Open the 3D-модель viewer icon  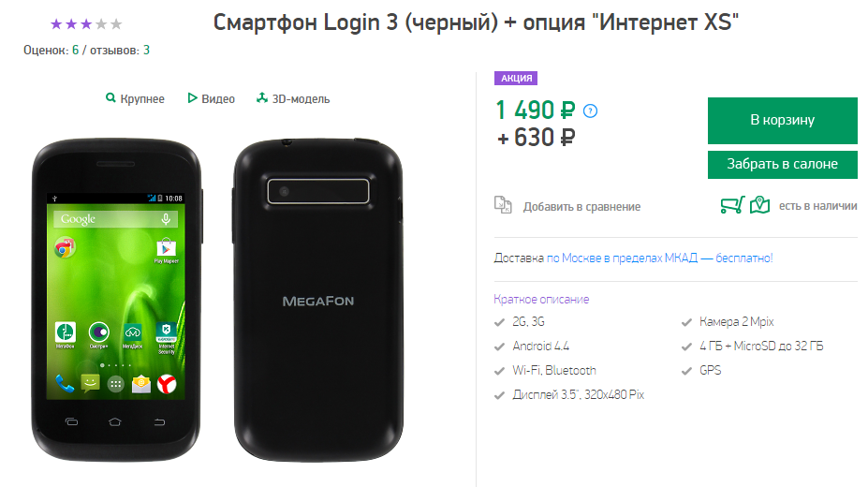tap(262, 98)
